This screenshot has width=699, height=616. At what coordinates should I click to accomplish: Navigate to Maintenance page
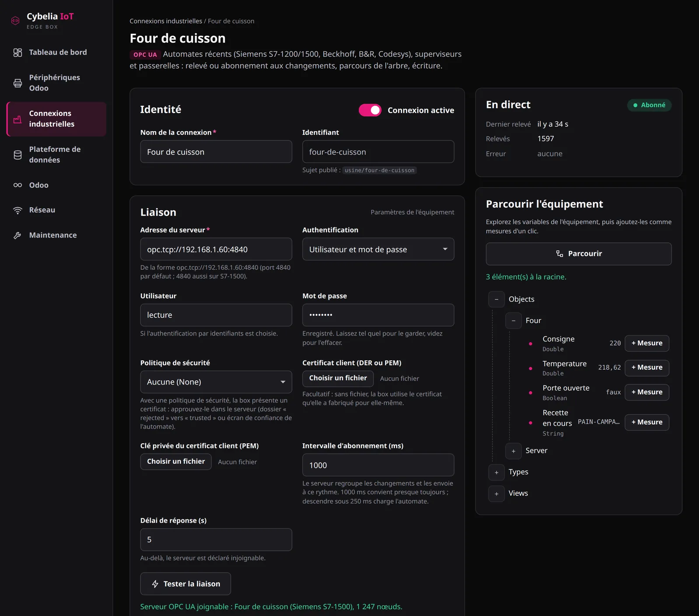pyautogui.click(x=56, y=235)
